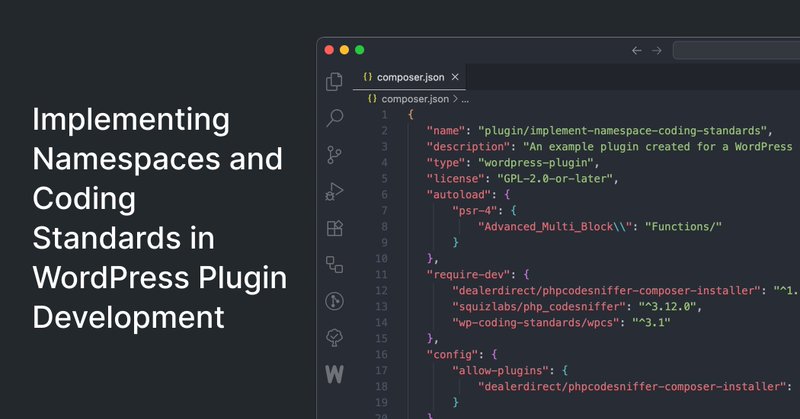The height and width of the screenshot is (419, 800).
Task: Open the Source Control view
Action: tap(334, 155)
